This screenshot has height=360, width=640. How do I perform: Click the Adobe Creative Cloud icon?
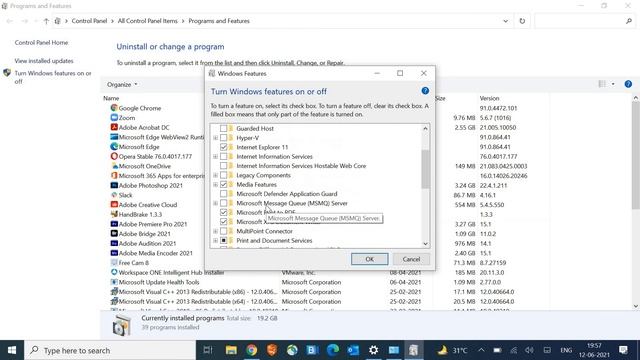click(x=114, y=204)
